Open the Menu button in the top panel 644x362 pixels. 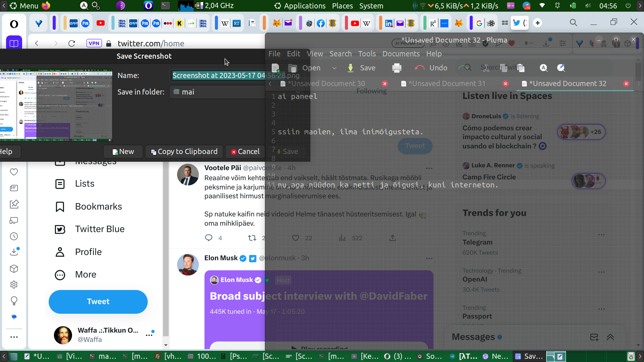click(24, 6)
